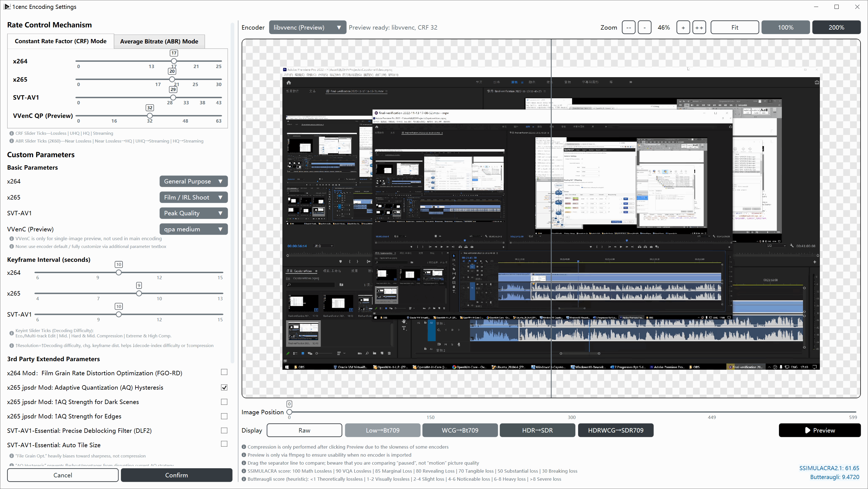Click info icon beside Drag the separator line note
The width and height of the screenshot is (868, 489).
(x=244, y=463)
